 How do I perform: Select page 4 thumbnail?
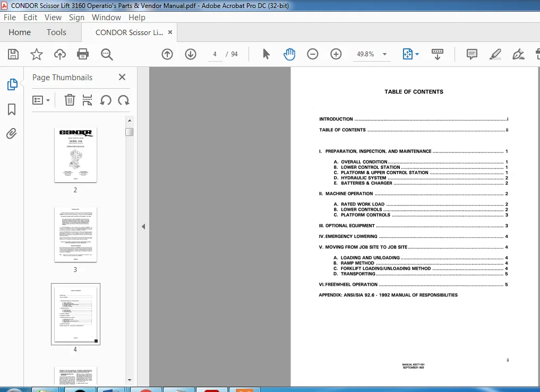pos(75,314)
